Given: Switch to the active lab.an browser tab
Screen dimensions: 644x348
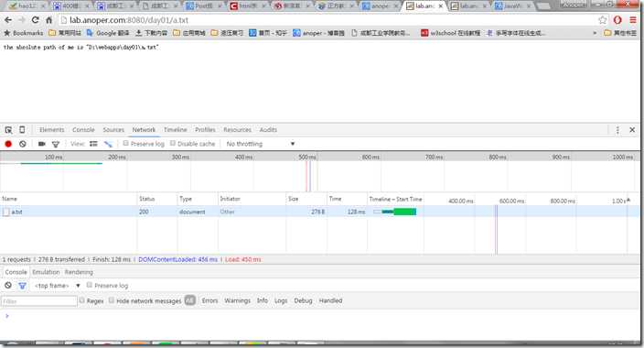Looking at the screenshot, I should click(425, 5).
